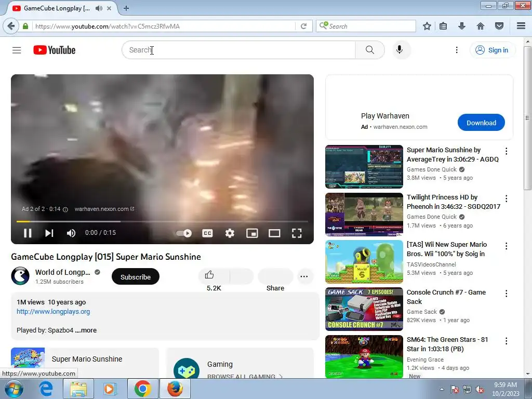Screen dimensions: 532x399
Task: Open Windows Start menu
Action: coord(14,389)
